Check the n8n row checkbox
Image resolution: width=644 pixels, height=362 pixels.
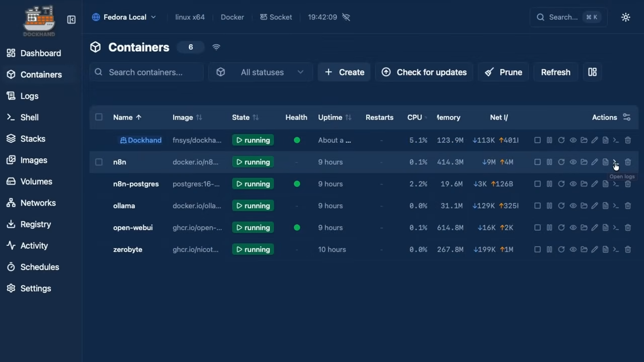(99, 162)
